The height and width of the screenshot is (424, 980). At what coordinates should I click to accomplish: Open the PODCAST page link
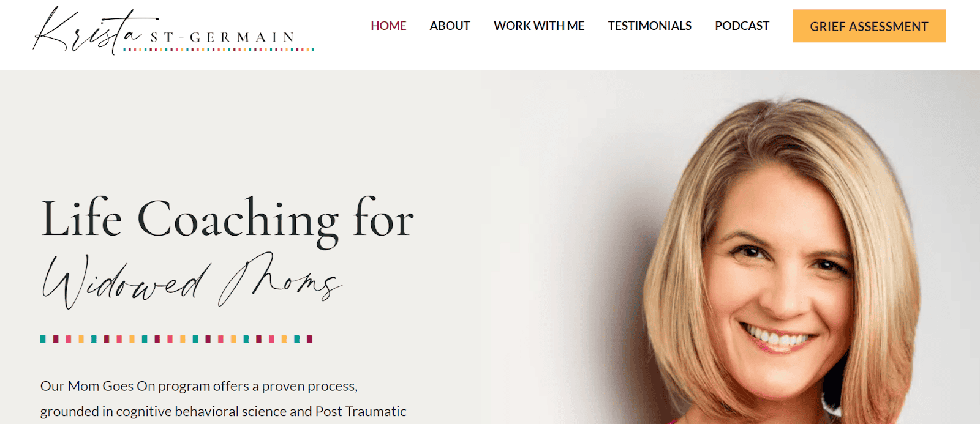tap(742, 26)
